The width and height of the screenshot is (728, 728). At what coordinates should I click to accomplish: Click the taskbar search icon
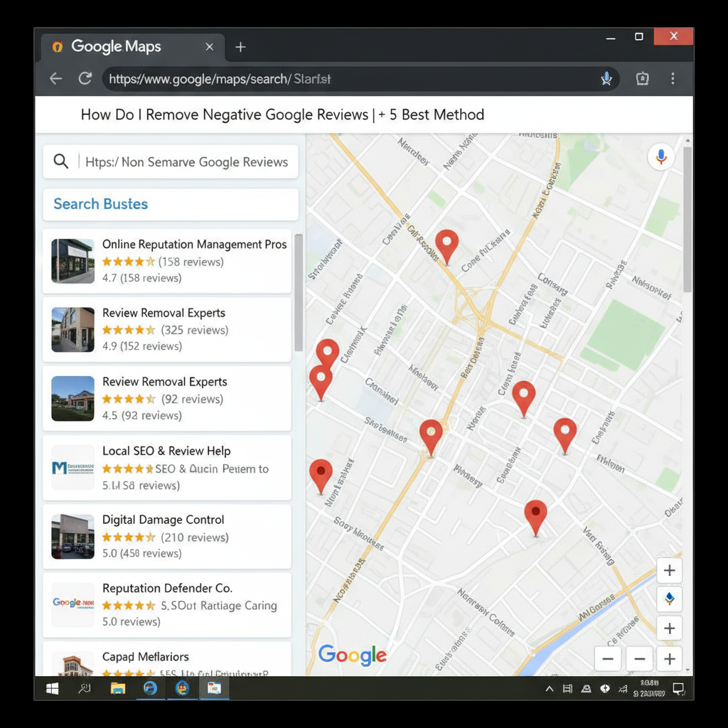(x=85, y=688)
